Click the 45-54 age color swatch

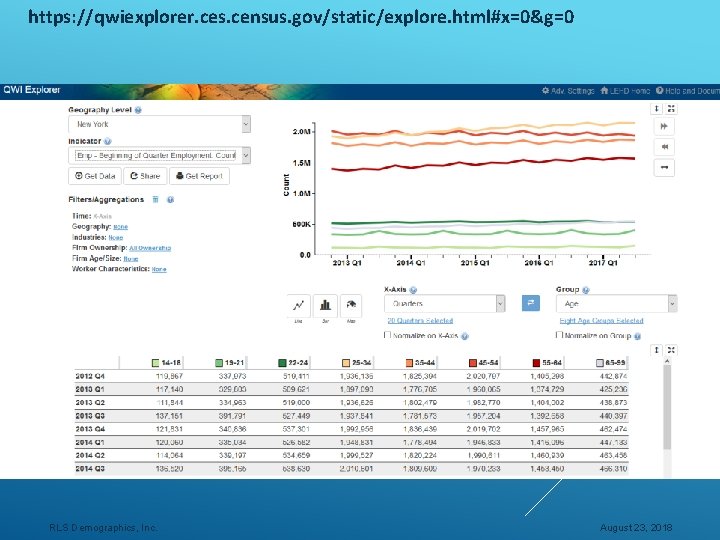(x=473, y=363)
